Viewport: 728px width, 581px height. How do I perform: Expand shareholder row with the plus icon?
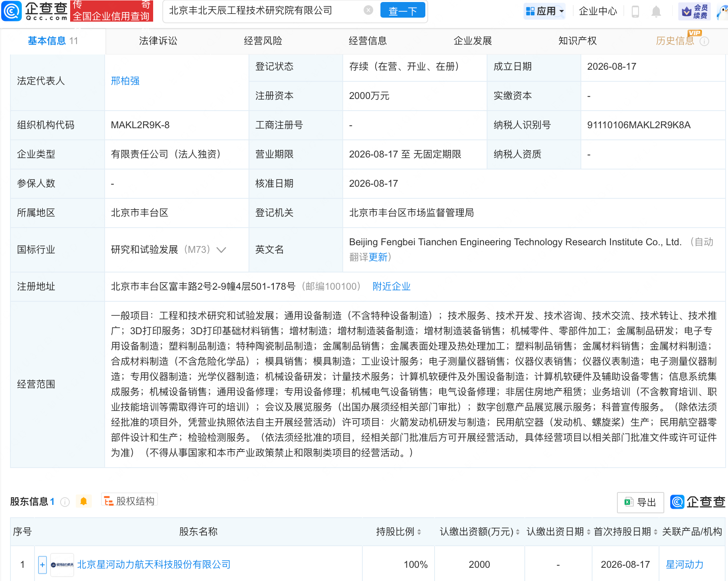coord(42,565)
